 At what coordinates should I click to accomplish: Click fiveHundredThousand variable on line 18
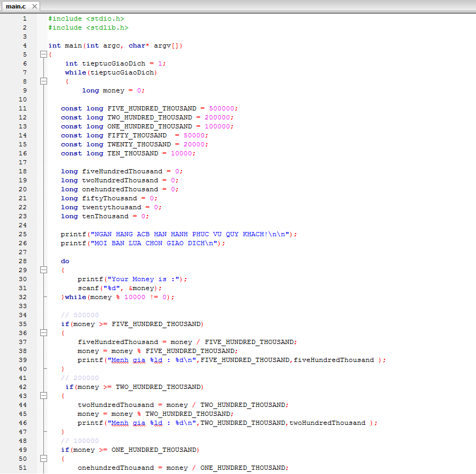[x=122, y=171]
